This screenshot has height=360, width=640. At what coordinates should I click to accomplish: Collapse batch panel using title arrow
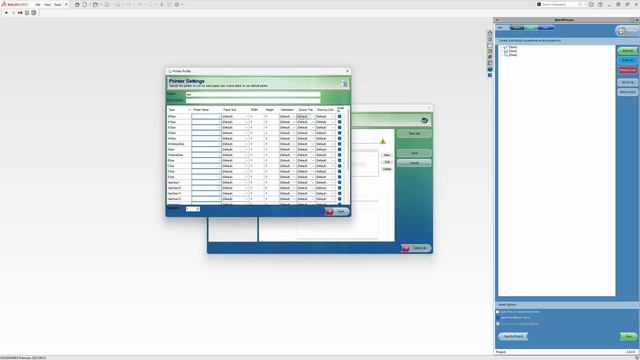[x=497, y=20]
